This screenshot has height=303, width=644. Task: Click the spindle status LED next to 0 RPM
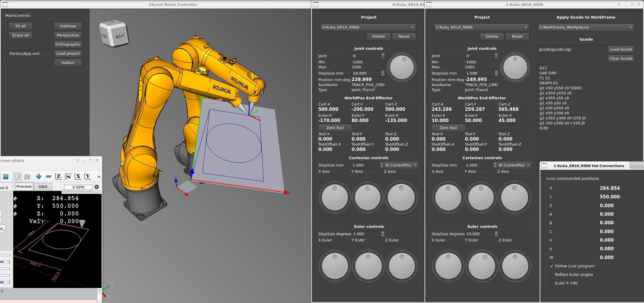coord(97,187)
